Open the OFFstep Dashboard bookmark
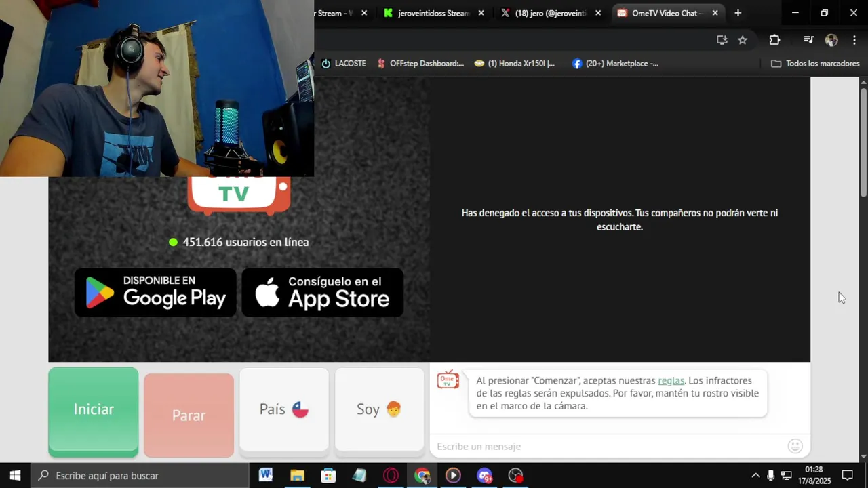Viewport: 868px width, 488px height. coord(420,64)
